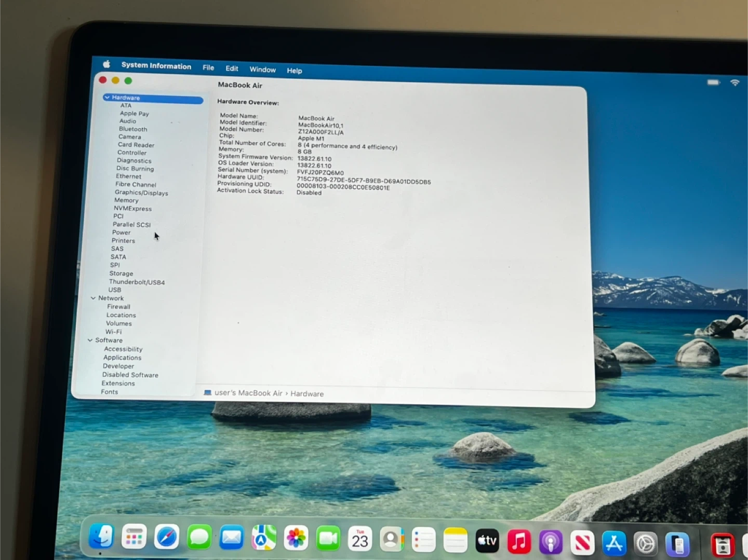Open the Music app from dock
This screenshot has width=748, height=560.
pos(519,542)
